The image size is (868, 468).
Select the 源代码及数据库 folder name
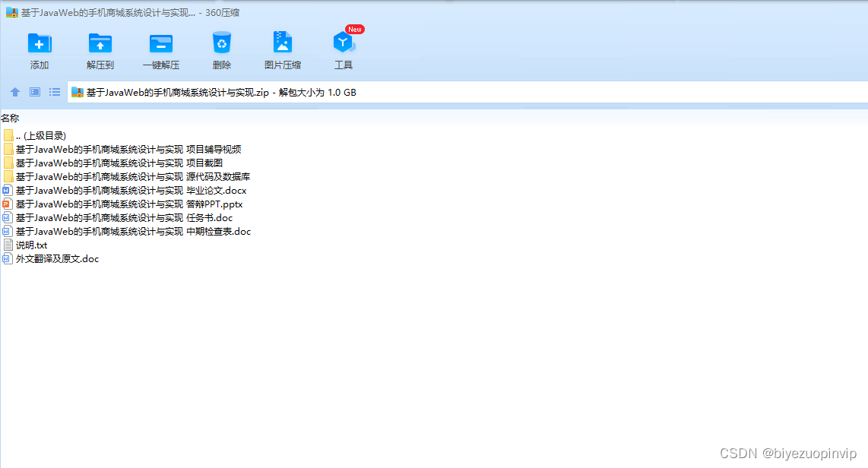pos(133,176)
